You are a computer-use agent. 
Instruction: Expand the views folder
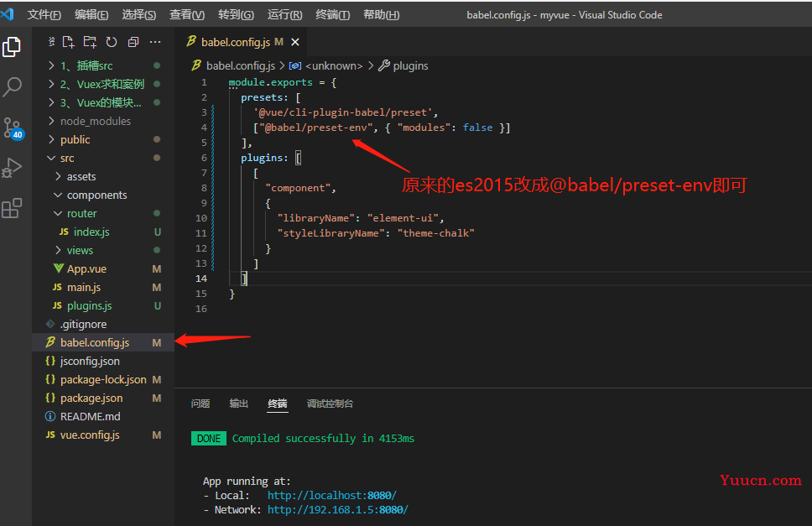pos(103,250)
